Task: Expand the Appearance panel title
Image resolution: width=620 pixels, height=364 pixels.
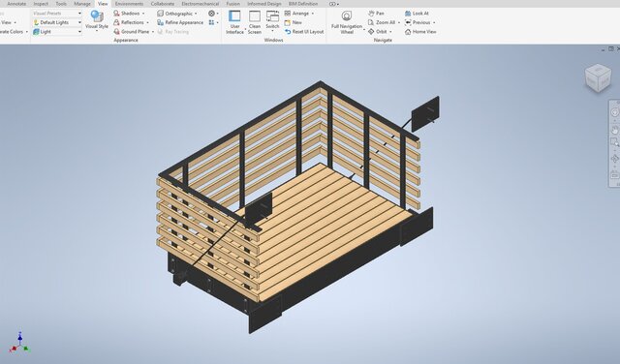Action: 126,40
